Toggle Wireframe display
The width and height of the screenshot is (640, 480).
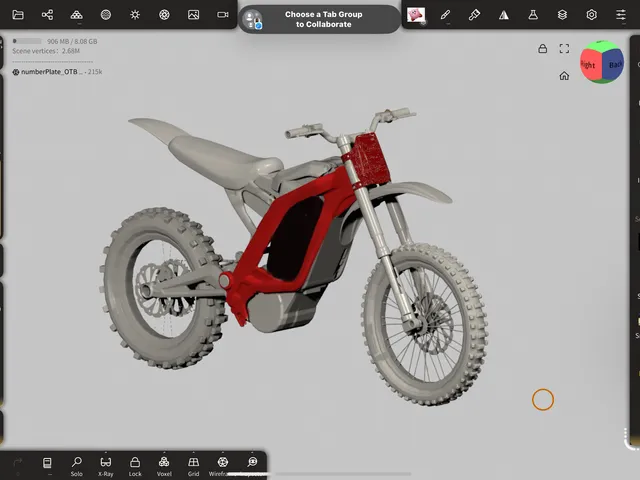coord(222,466)
